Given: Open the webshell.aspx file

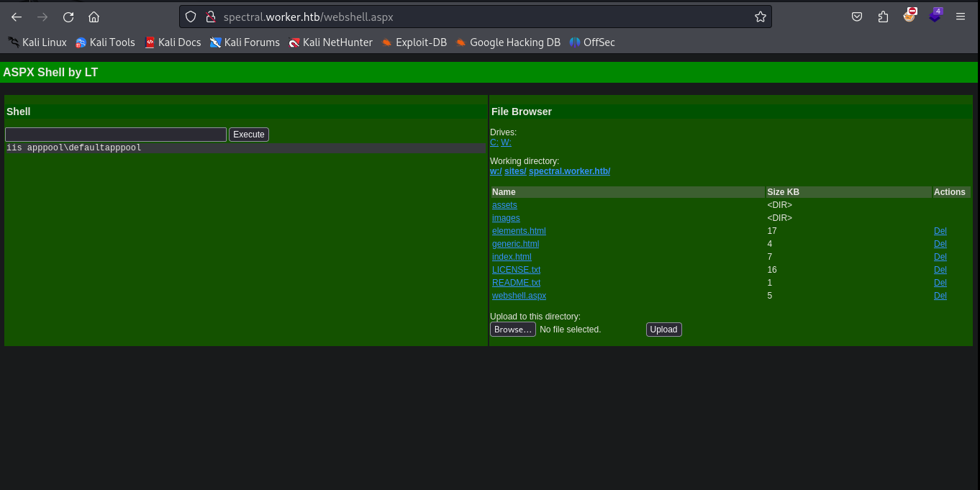Looking at the screenshot, I should [x=519, y=296].
